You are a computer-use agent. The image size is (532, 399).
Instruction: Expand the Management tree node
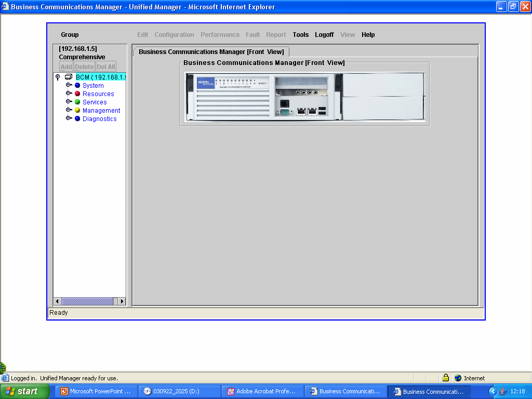point(69,110)
